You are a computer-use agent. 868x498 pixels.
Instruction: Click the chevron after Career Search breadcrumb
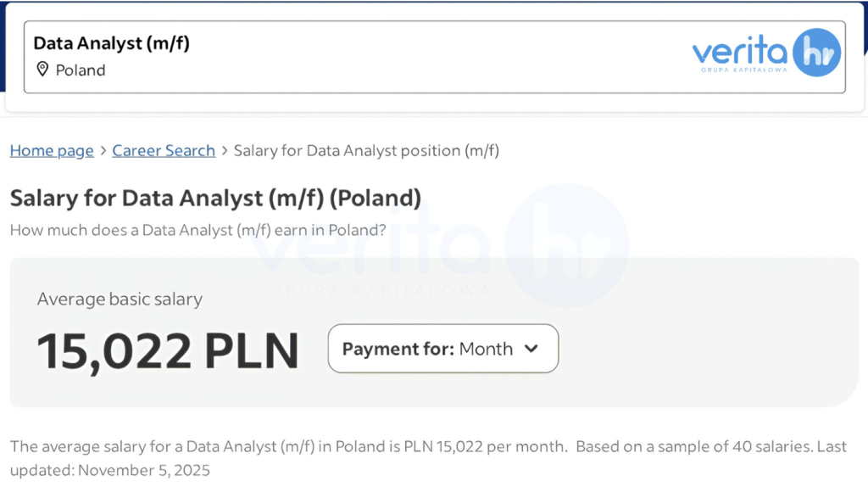[x=225, y=151]
